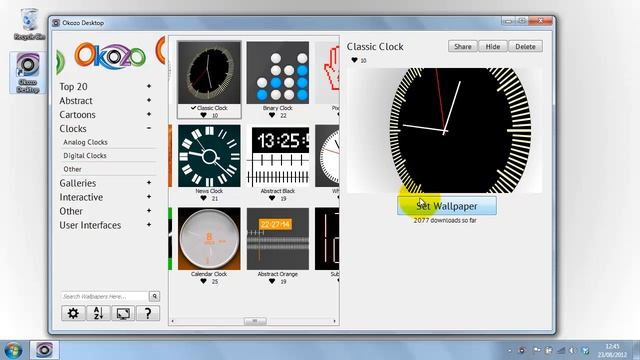Click heart icon under Classic Clock thumbnail
640x360 pixels.
pos(203,116)
